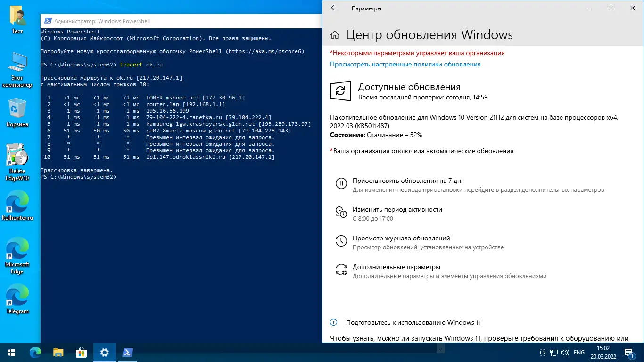
Task: Close the Параметры settings window
Action: 633,8
